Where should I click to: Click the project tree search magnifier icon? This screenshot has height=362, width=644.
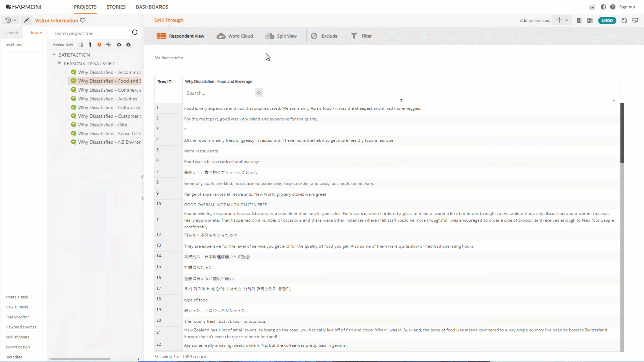click(x=135, y=33)
